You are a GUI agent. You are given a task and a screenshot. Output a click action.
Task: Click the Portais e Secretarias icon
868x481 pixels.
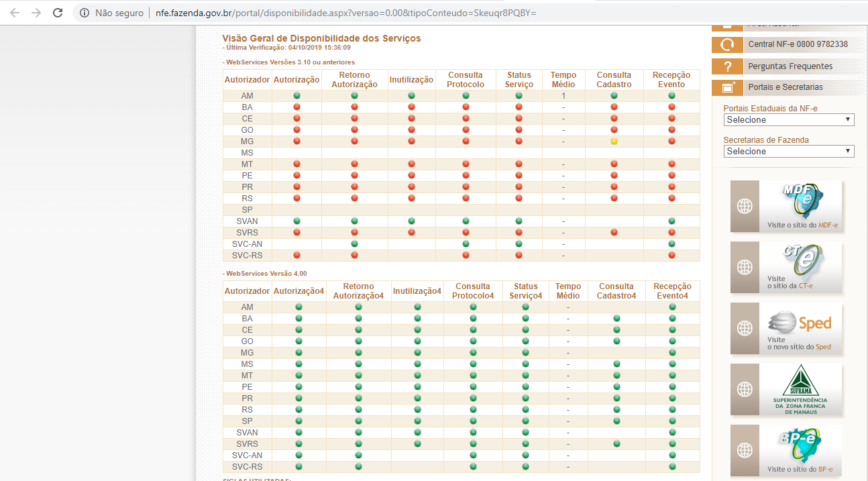pos(727,87)
